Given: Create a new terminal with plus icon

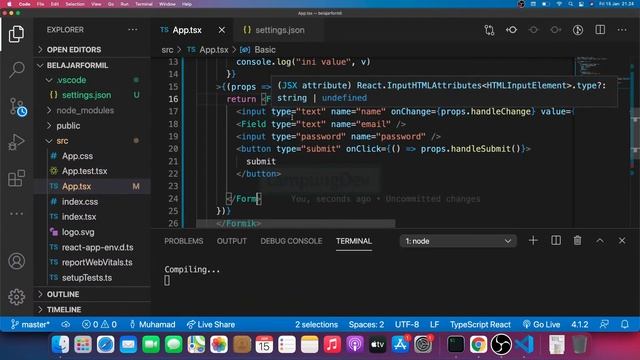Looking at the screenshot, I should 533,240.
